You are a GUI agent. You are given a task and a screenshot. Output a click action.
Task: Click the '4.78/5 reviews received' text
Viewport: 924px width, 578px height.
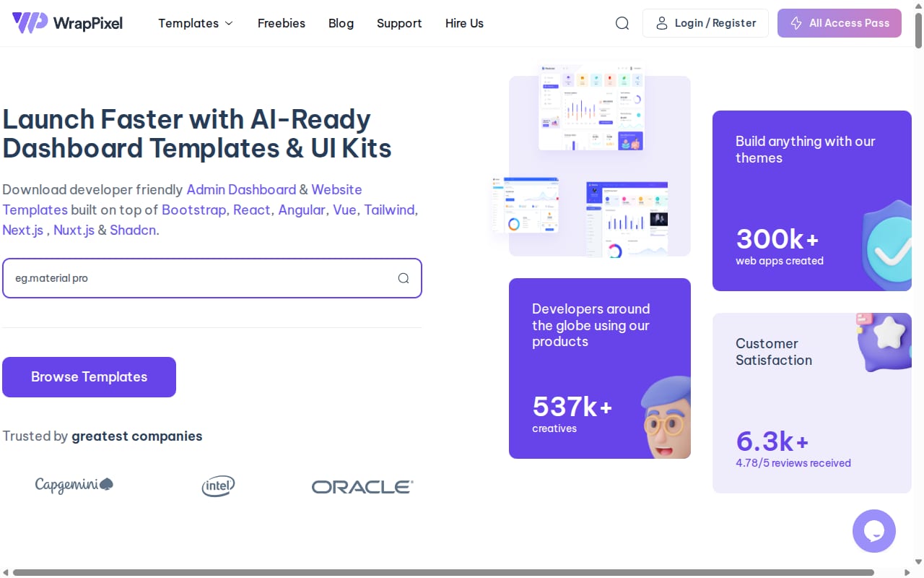(x=793, y=463)
